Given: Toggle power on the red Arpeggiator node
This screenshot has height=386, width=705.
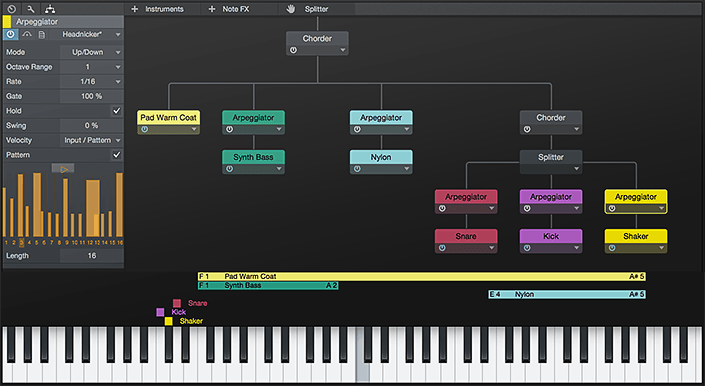Looking at the screenshot, I should pos(442,209).
